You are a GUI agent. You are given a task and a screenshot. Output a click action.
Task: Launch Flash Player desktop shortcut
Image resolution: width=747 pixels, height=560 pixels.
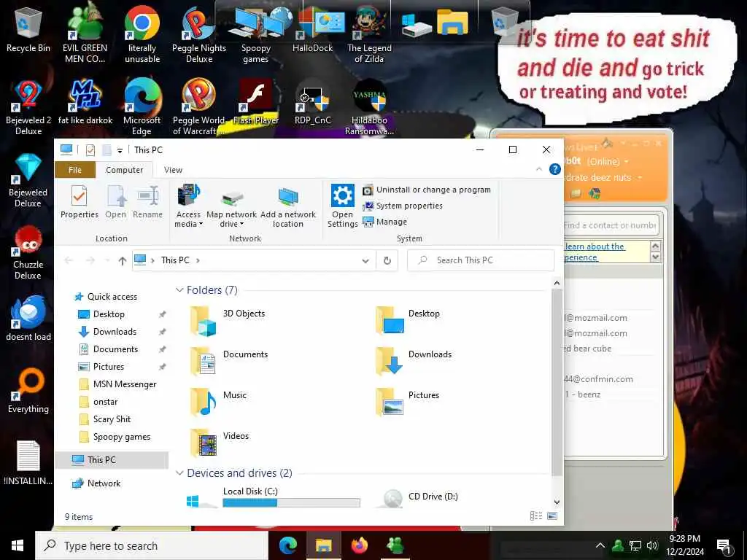[256, 102]
